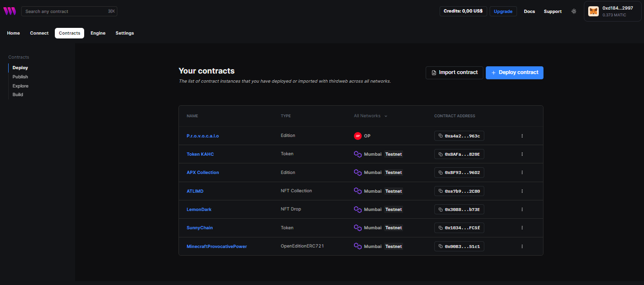Click the Deploy contract button

coord(515,73)
